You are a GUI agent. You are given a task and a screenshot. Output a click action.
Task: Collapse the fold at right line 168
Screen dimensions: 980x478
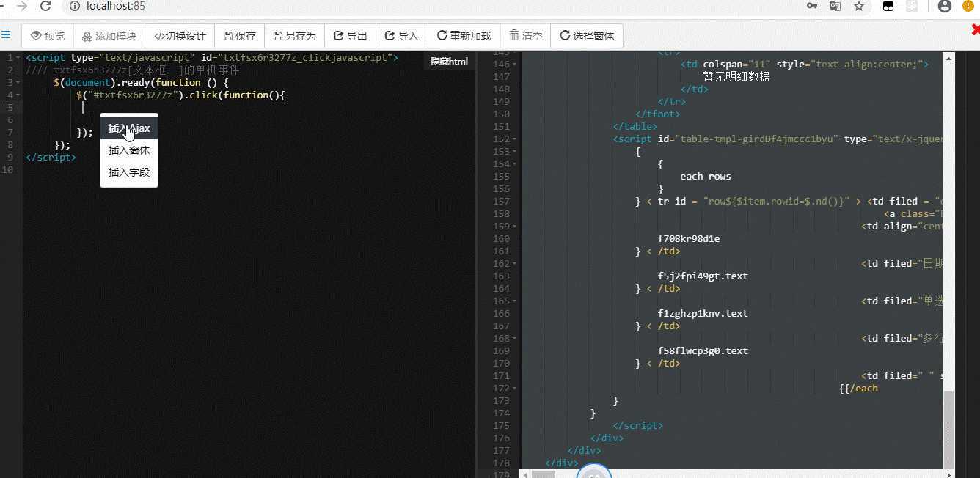[x=515, y=339]
